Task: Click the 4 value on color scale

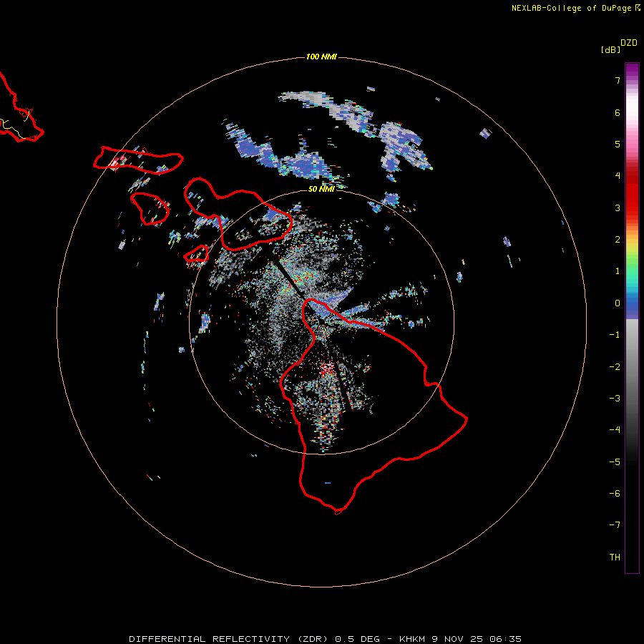Action: [618, 176]
